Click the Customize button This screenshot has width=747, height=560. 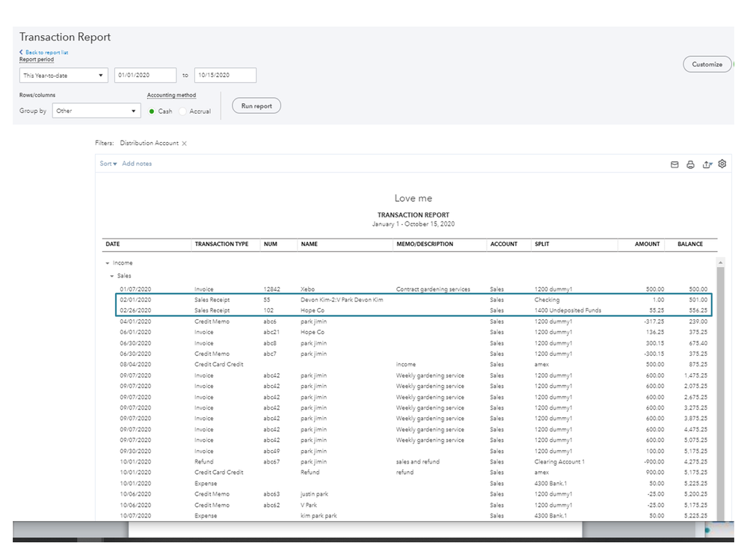(707, 64)
